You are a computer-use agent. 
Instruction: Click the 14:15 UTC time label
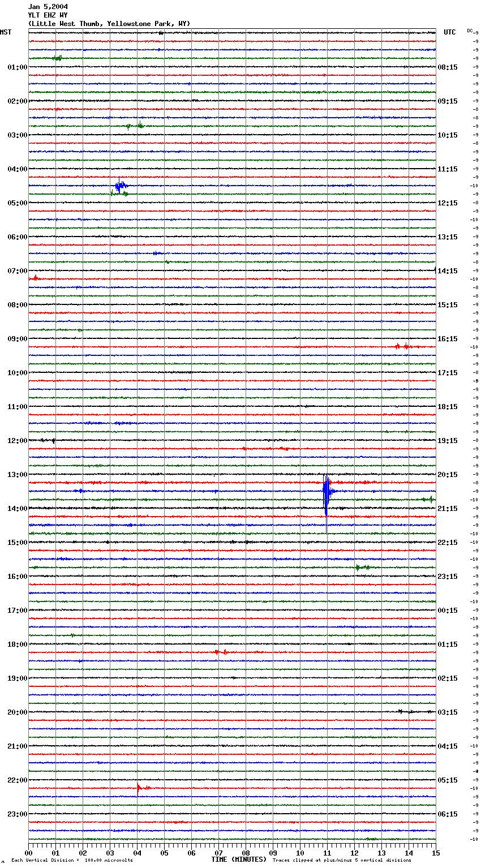448,271
